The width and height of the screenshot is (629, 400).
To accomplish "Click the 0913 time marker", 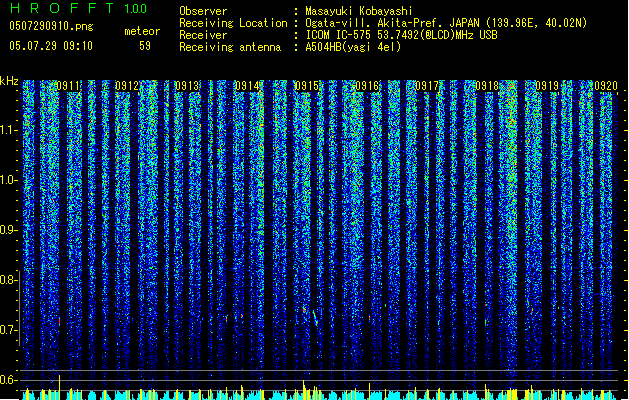I will click(x=187, y=86).
